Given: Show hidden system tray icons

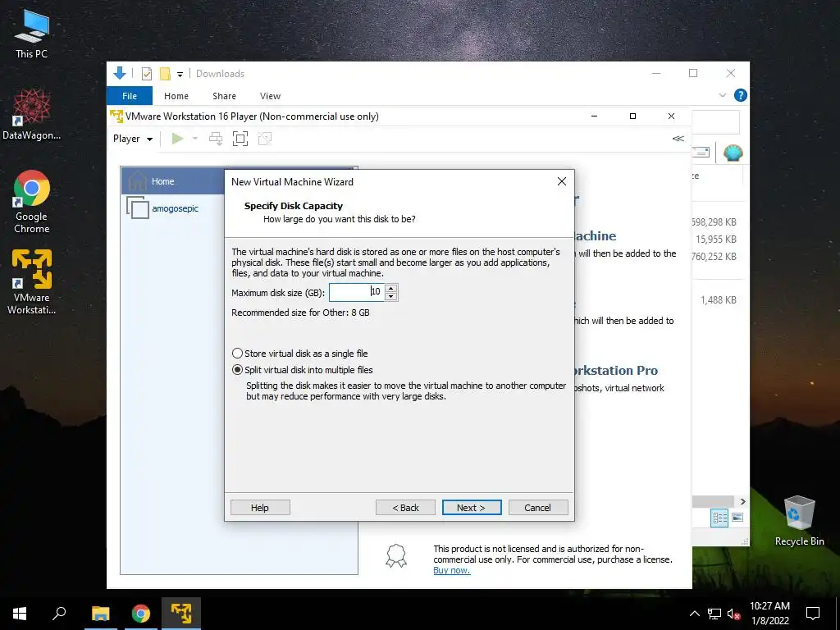Looking at the screenshot, I should 694,614.
